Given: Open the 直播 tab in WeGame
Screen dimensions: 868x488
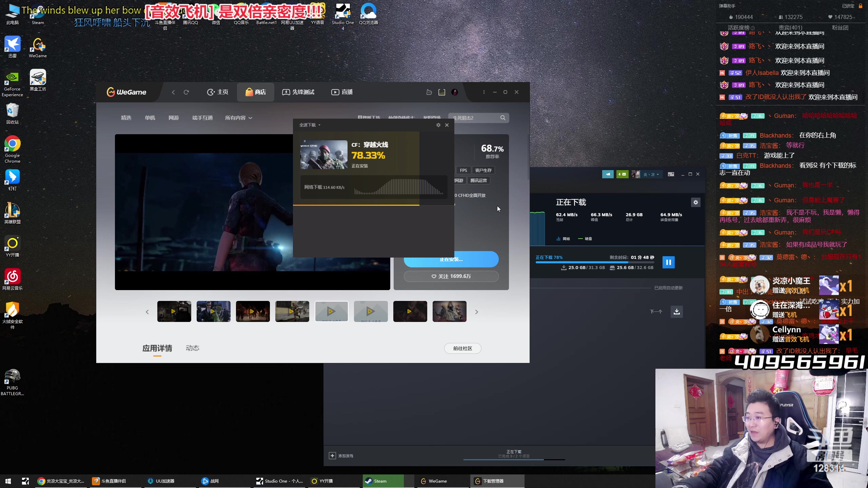Looking at the screenshot, I should tap(342, 92).
